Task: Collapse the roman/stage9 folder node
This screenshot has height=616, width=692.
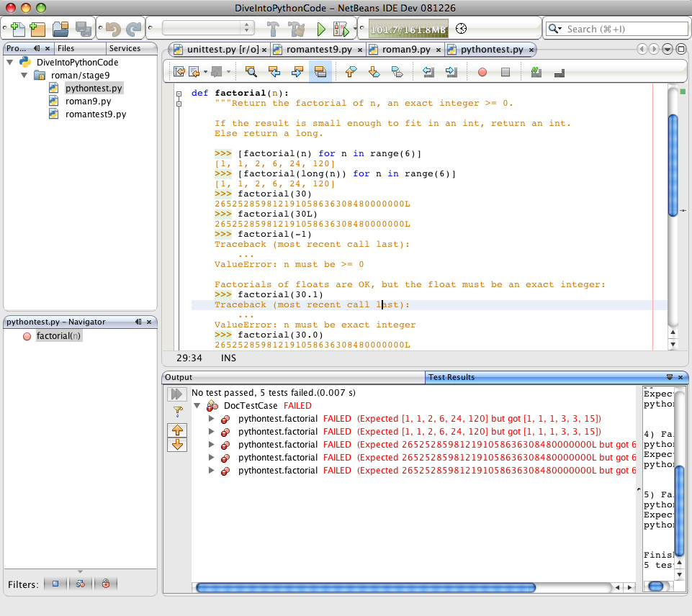Action: pyautogui.click(x=24, y=76)
